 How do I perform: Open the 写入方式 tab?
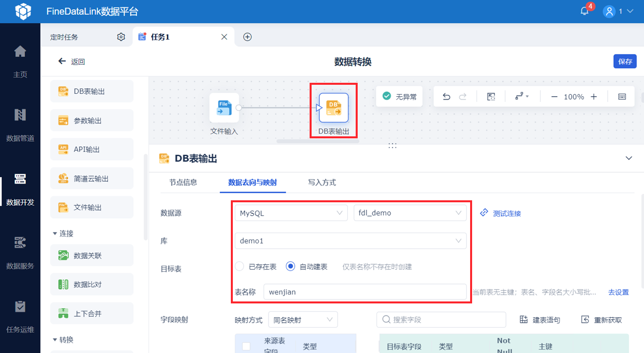coord(322,182)
